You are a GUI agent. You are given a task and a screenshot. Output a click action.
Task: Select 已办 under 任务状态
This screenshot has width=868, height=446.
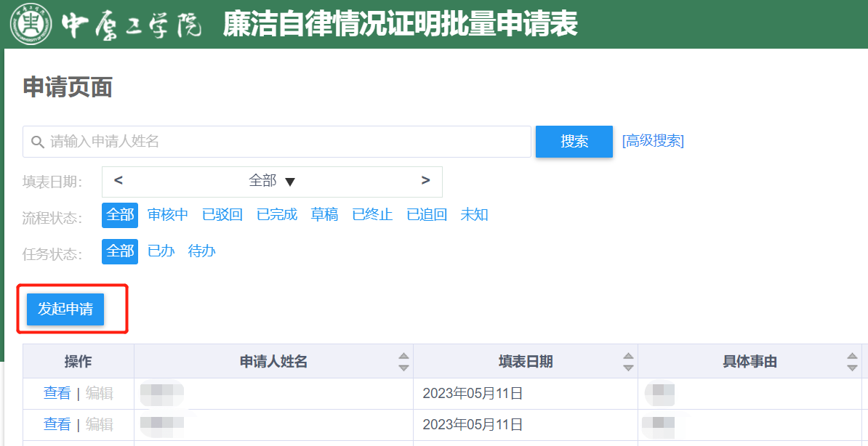[161, 251]
